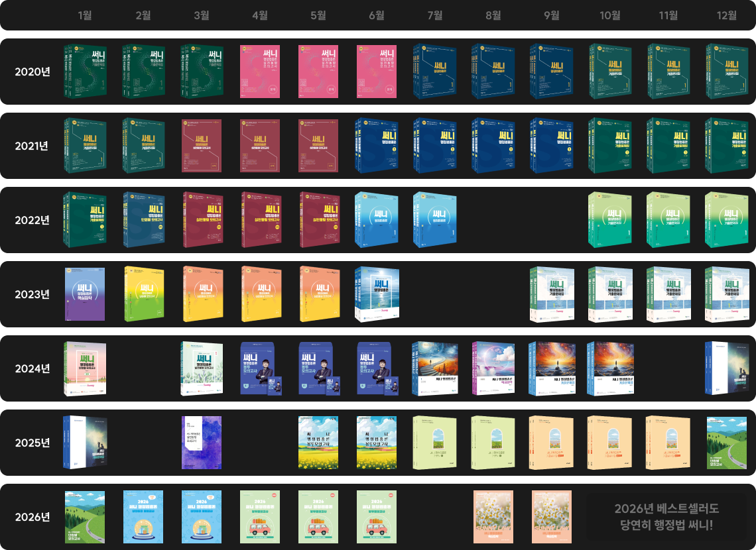The image size is (756, 550).
Task: Open the snow globe book in 2026년 2월
Action: tap(143, 517)
